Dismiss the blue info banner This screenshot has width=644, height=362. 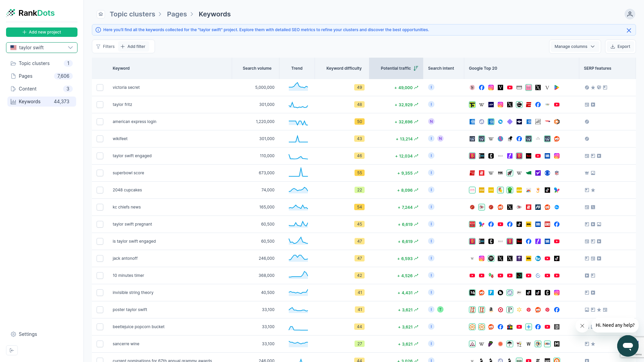click(x=629, y=30)
